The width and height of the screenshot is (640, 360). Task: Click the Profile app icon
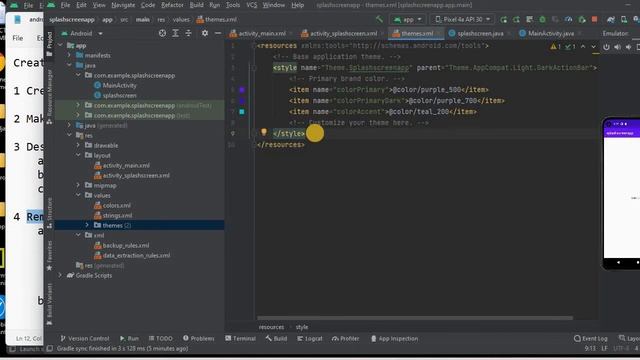[x=569, y=19]
